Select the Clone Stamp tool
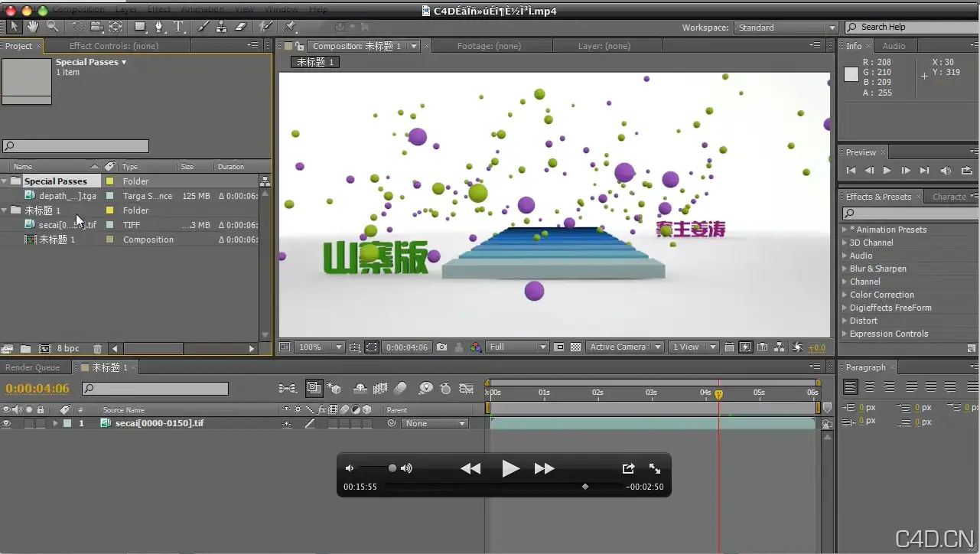Screen dimensions: 980x554 point(221,26)
